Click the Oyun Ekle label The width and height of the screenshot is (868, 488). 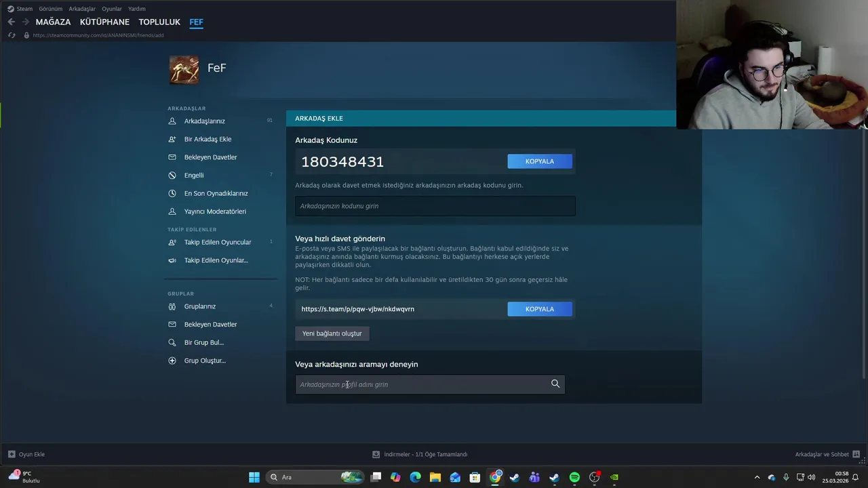32,454
